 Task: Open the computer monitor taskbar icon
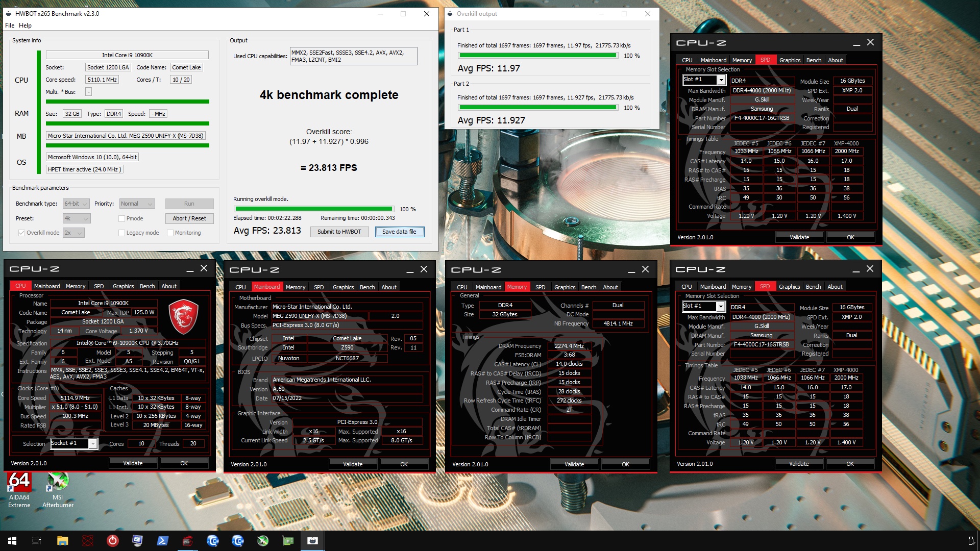point(137,541)
